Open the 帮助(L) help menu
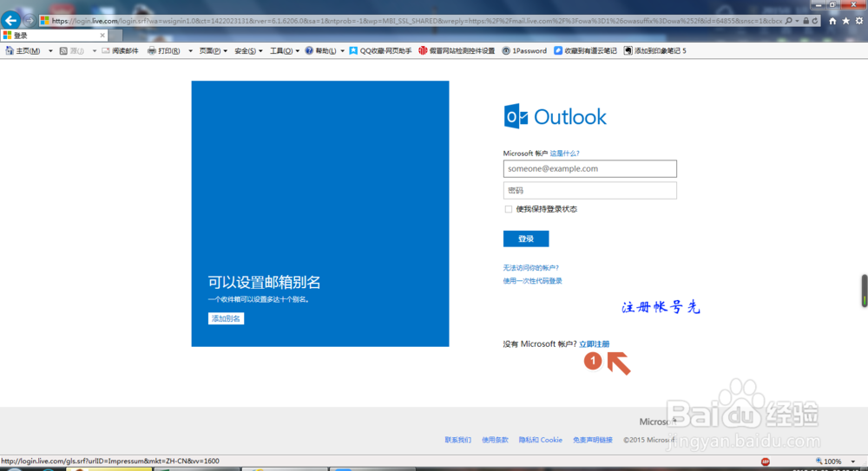Viewport: 868px width, 471px height. coord(321,51)
